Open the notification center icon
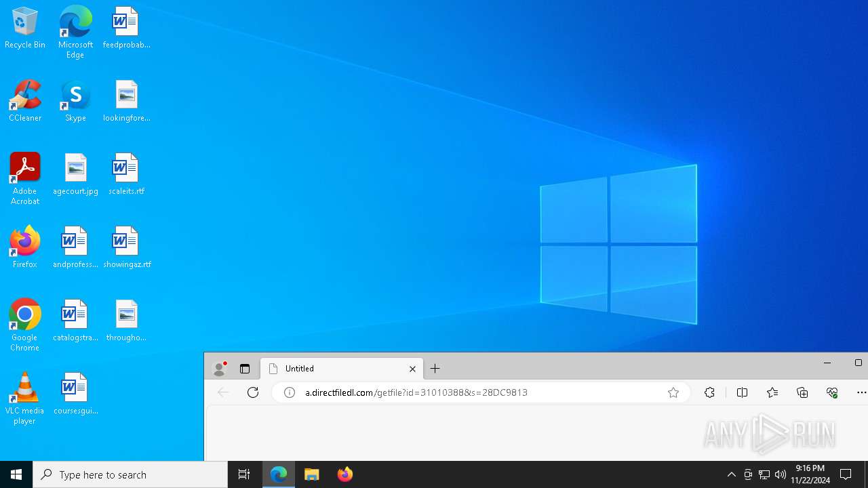This screenshot has width=868, height=488. [846, 474]
